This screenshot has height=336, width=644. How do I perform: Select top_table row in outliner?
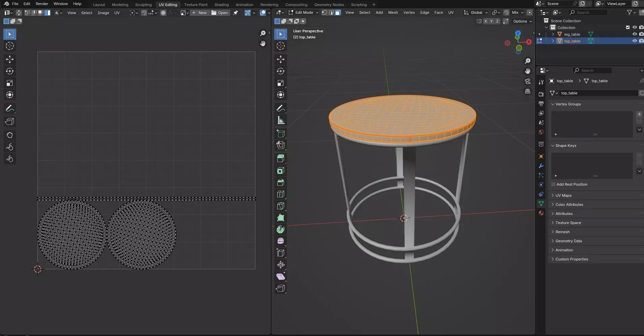[x=590, y=41]
